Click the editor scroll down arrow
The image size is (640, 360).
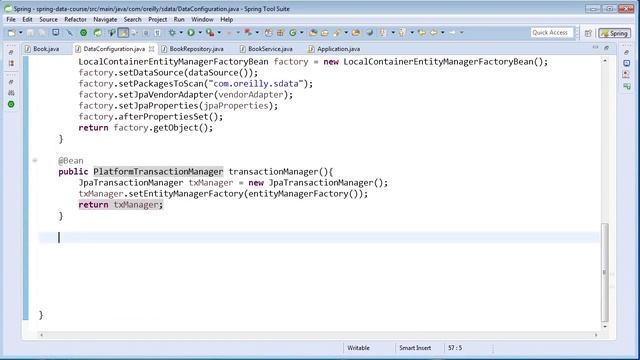pos(604,327)
